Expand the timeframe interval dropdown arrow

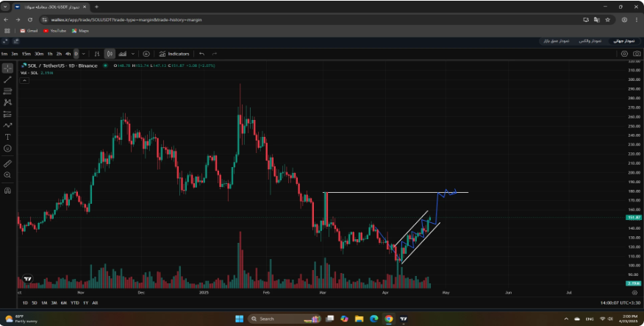pos(84,54)
